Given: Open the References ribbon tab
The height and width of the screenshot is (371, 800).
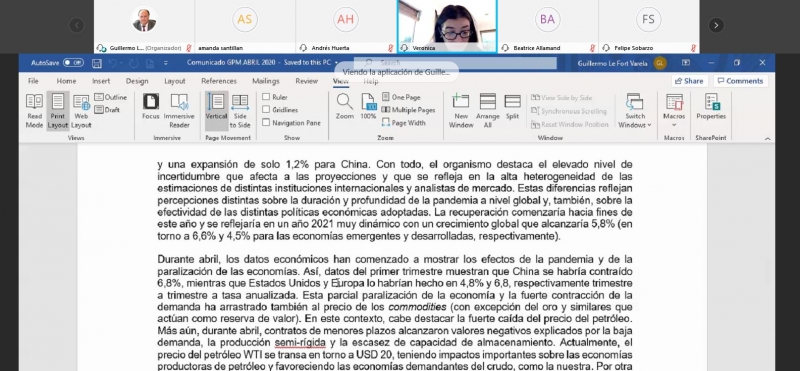Looking at the screenshot, I should pyautogui.click(x=219, y=81).
